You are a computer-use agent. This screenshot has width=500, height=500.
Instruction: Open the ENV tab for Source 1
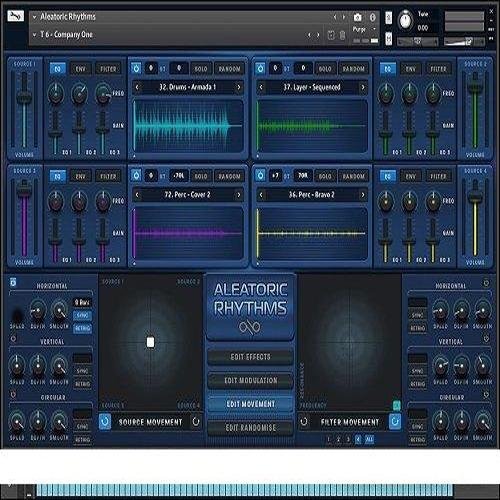pyautogui.click(x=81, y=69)
